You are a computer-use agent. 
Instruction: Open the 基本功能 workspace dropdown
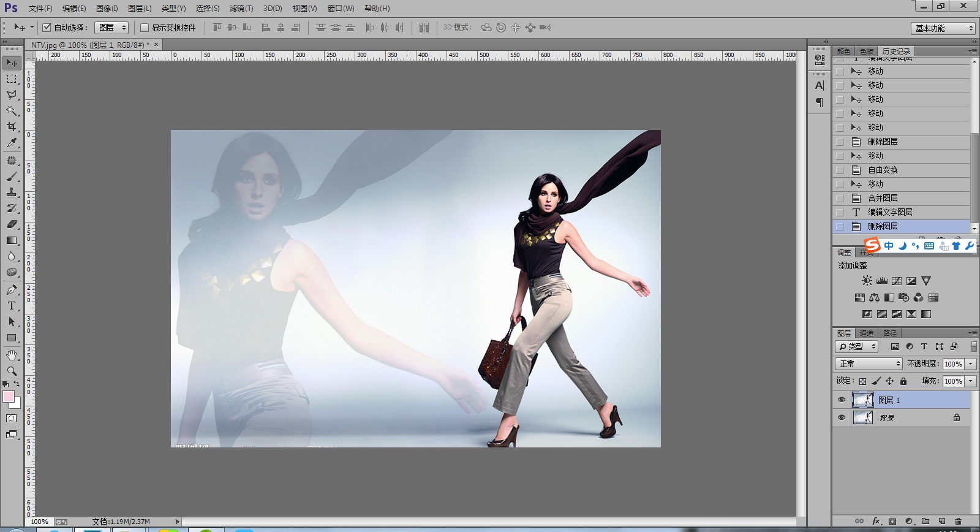(943, 28)
